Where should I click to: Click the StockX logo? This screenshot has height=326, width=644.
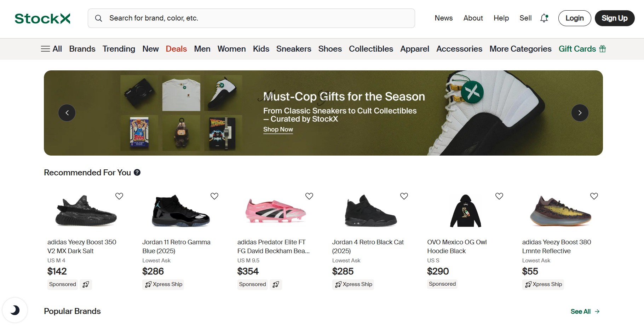click(42, 18)
